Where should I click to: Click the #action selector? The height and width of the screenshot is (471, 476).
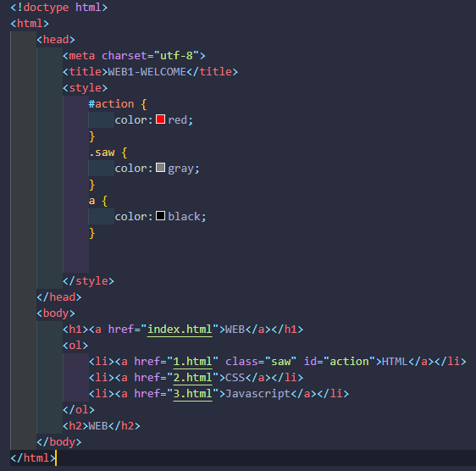(x=111, y=104)
